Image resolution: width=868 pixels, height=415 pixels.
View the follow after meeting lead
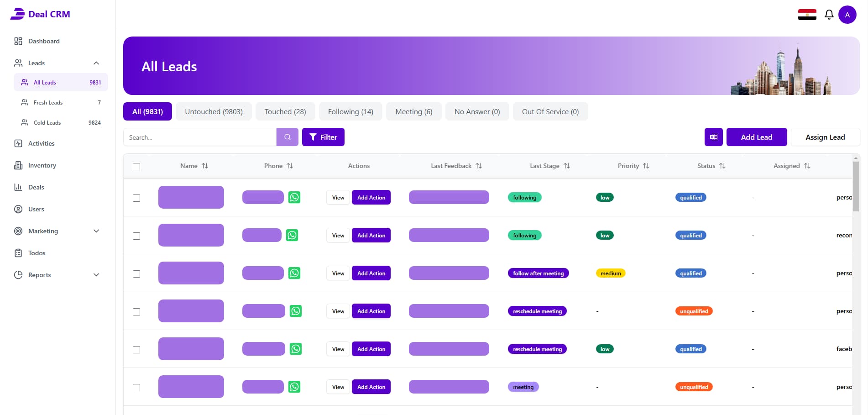[x=338, y=273]
